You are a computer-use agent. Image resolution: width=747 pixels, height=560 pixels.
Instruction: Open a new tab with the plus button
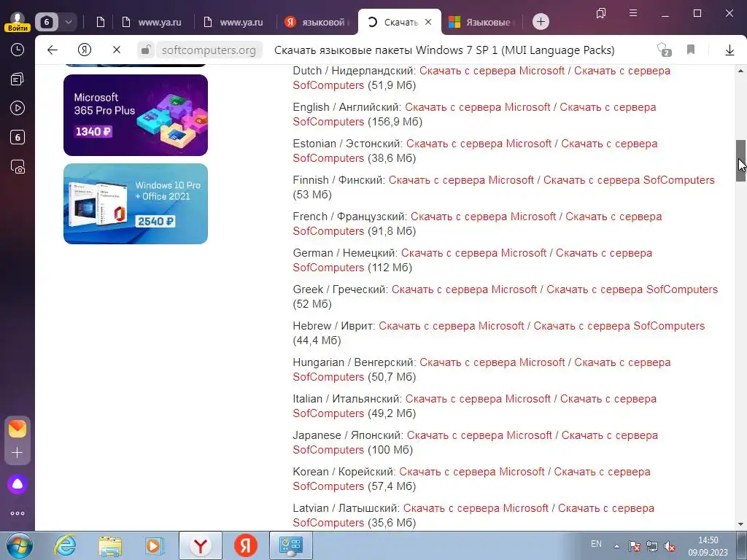(541, 21)
